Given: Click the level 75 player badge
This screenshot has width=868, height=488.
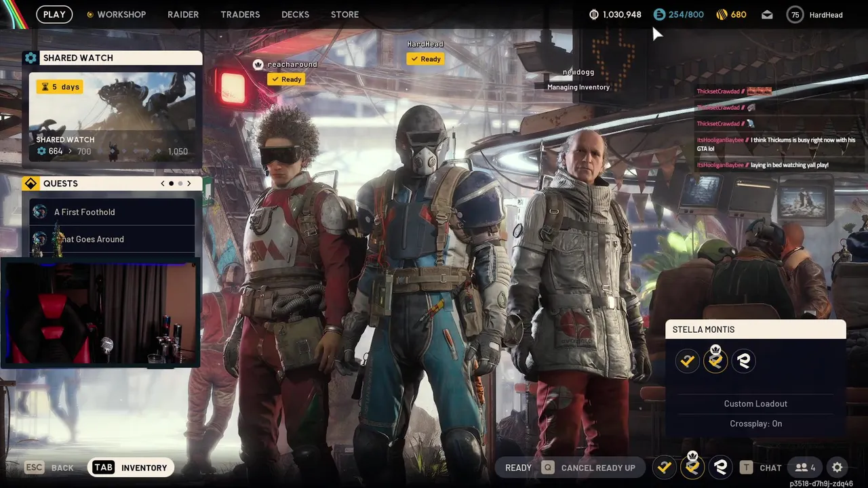Looking at the screenshot, I should point(795,14).
